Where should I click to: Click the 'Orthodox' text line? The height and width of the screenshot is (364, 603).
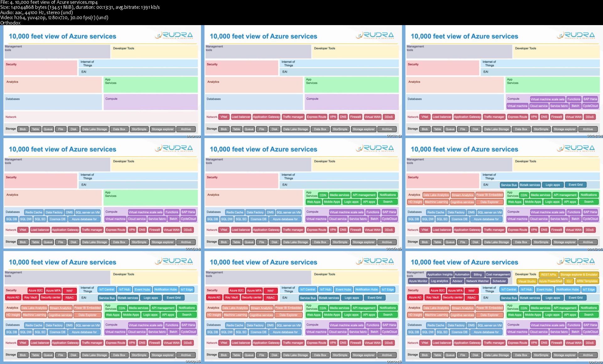10,23
